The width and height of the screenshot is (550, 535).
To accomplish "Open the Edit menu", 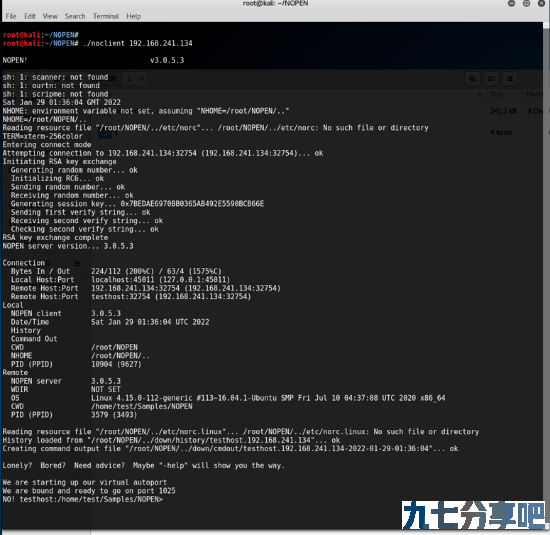I will click(30, 16).
